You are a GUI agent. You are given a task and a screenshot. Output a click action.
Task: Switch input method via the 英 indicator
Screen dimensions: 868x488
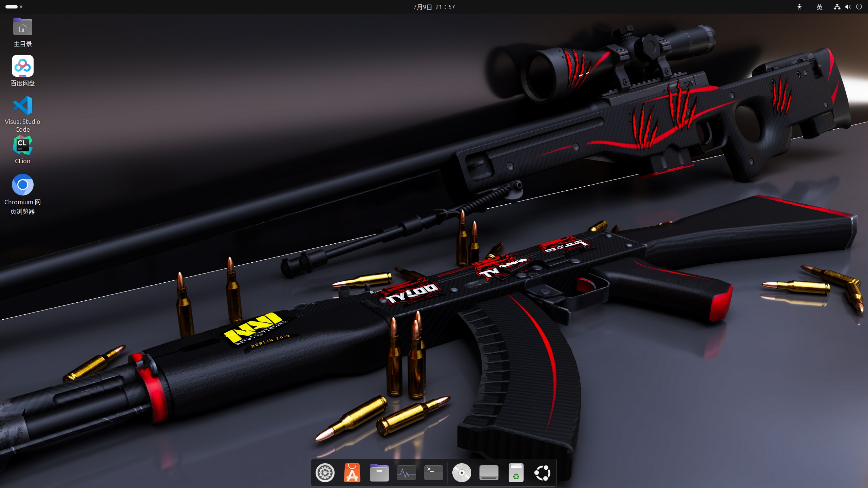(819, 7)
